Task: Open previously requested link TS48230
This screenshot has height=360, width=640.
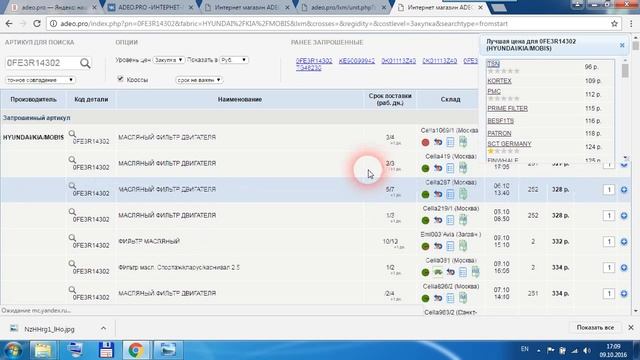Action: point(309,68)
